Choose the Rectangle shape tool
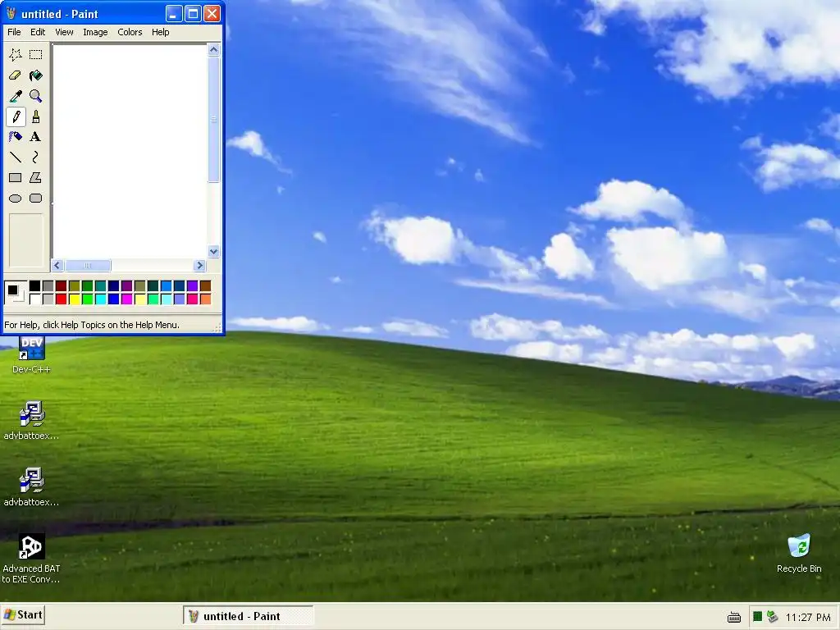840x630 pixels. click(x=16, y=177)
